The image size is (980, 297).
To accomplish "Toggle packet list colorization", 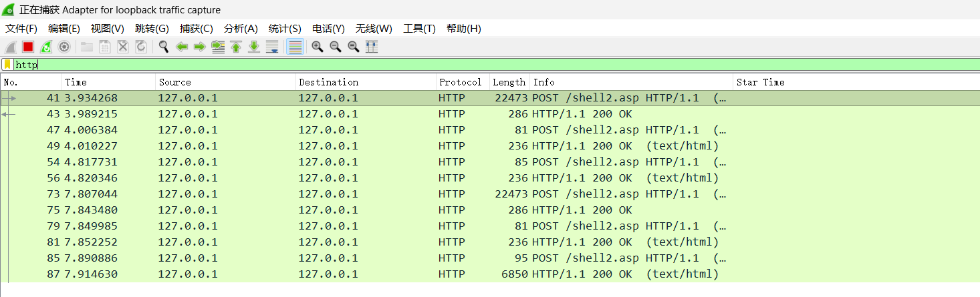I will coord(295,47).
